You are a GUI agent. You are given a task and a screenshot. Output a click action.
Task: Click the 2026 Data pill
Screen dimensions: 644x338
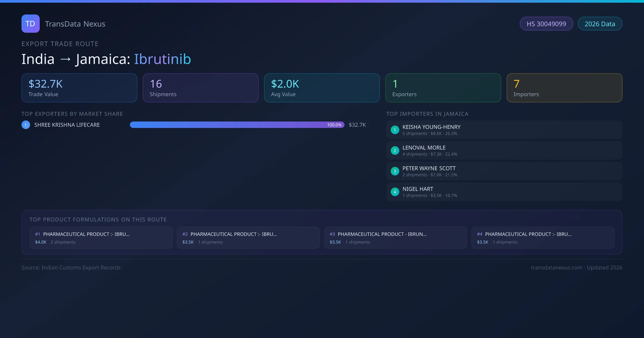click(x=600, y=24)
